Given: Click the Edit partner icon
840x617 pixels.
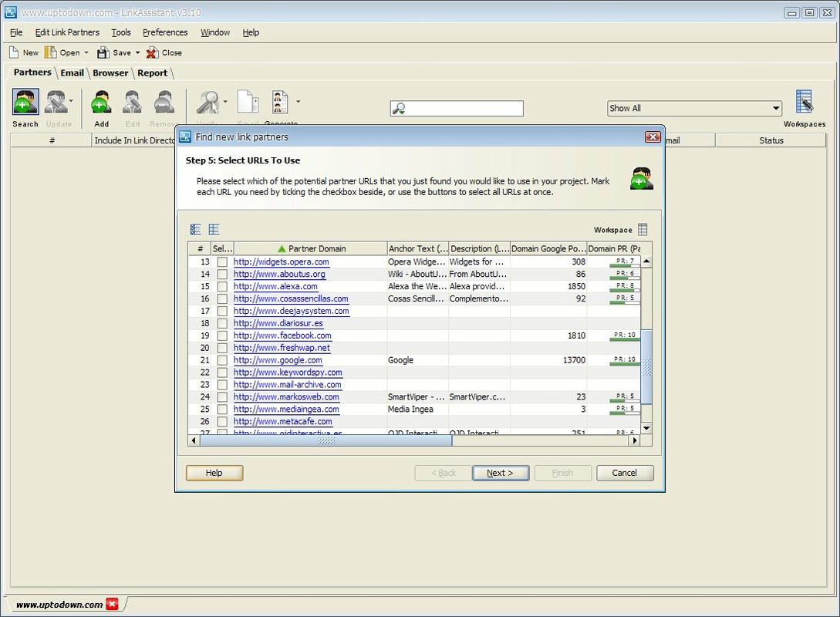Looking at the screenshot, I should click(133, 102).
